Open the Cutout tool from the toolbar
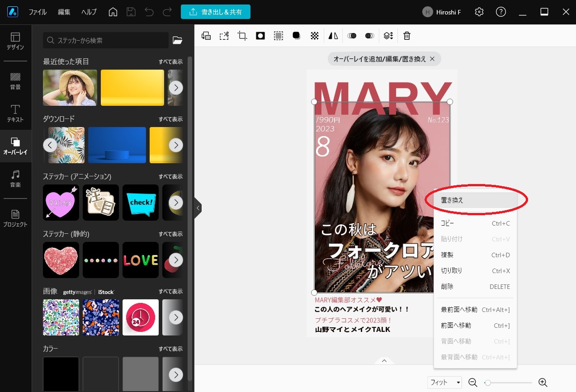The width and height of the screenshot is (576, 392). click(224, 36)
